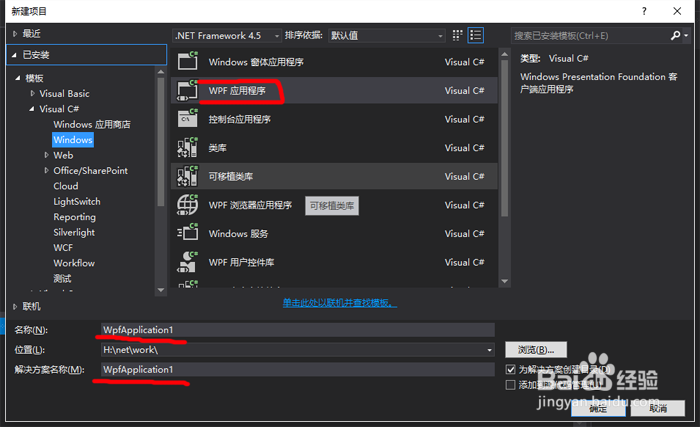The width and height of the screenshot is (700, 427).
Task: Select the Windows tree item
Action: pos(73,139)
